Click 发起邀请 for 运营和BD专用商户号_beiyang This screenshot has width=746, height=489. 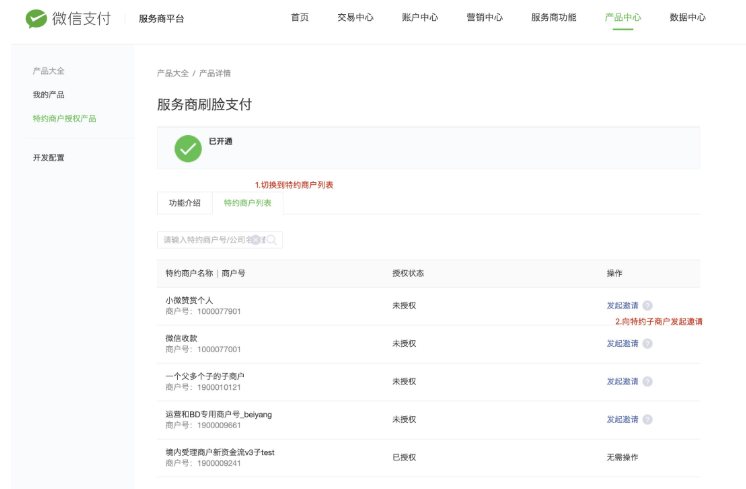pos(622,420)
